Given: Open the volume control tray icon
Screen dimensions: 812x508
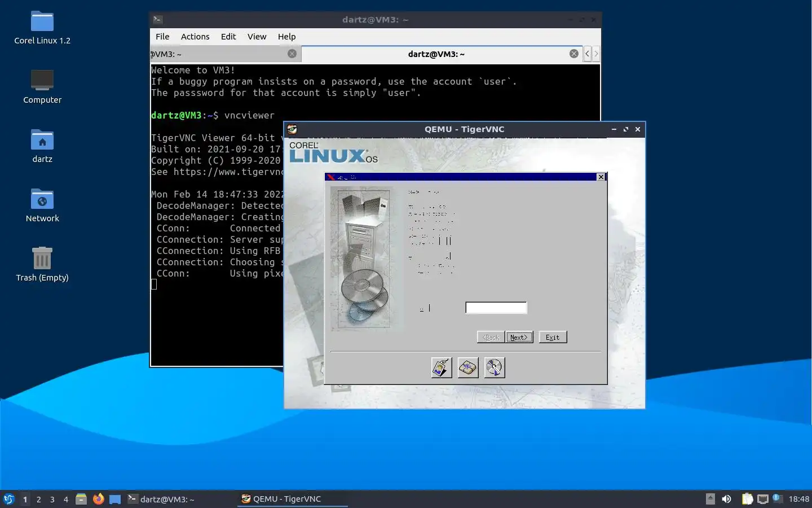Looking at the screenshot, I should coord(727,499).
